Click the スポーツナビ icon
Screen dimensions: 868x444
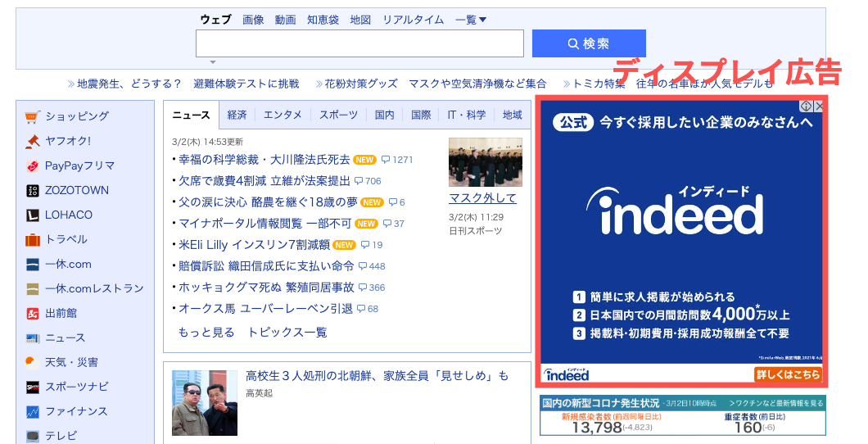pos(33,387)
